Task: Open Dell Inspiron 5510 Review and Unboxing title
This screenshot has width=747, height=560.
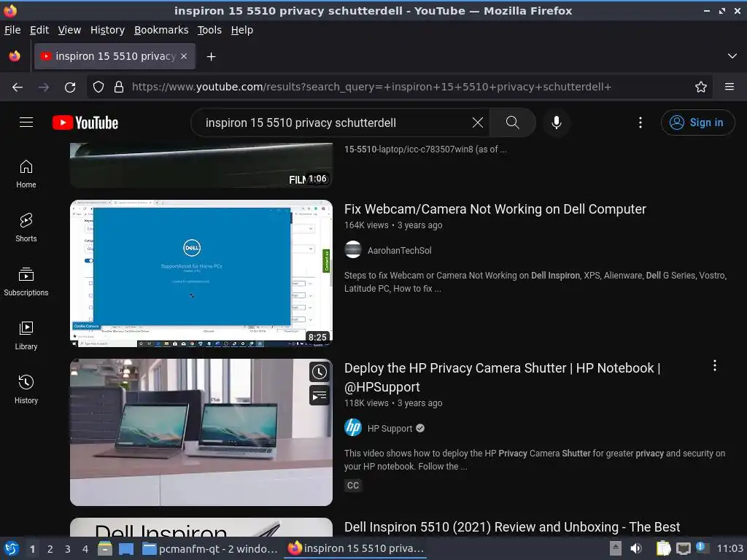Action: 512,527
